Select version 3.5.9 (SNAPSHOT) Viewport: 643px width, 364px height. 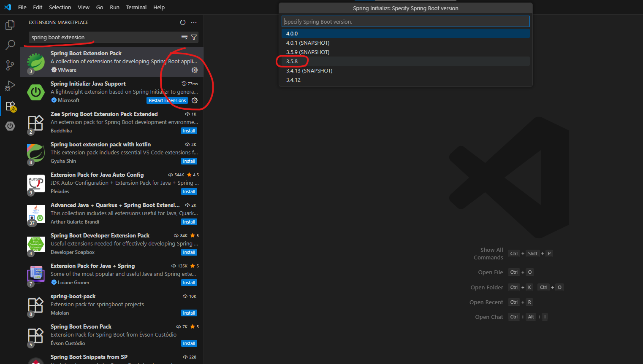coord(406,52)
